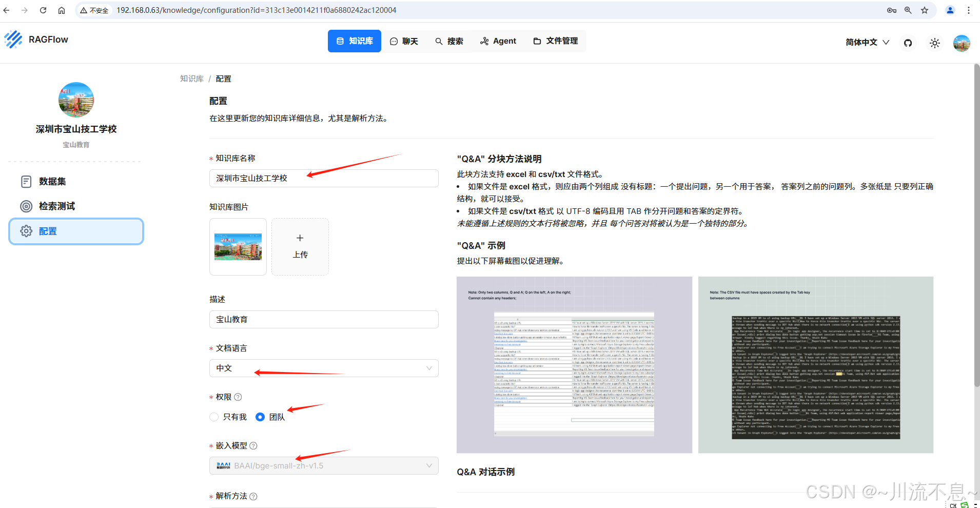Screen dimensions: 980x508
Task: Click the uploaded knowledge base image thumbnail
Action: pos(238,247)
